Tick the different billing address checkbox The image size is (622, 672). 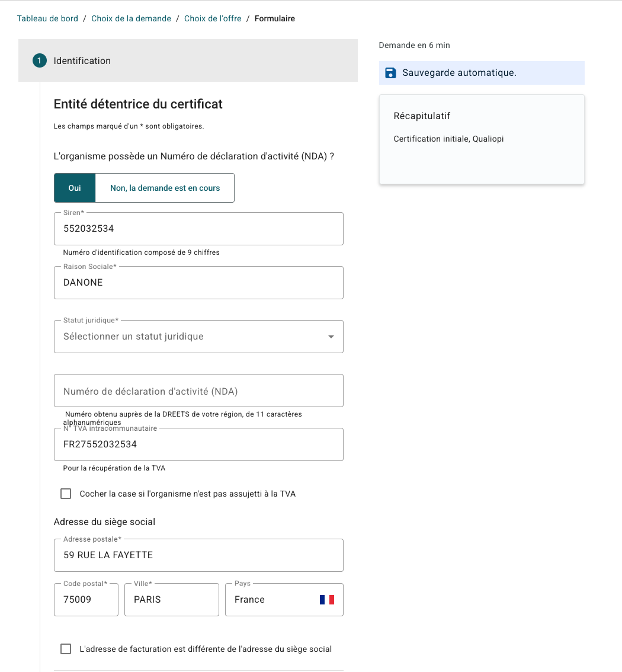point(66,649)
